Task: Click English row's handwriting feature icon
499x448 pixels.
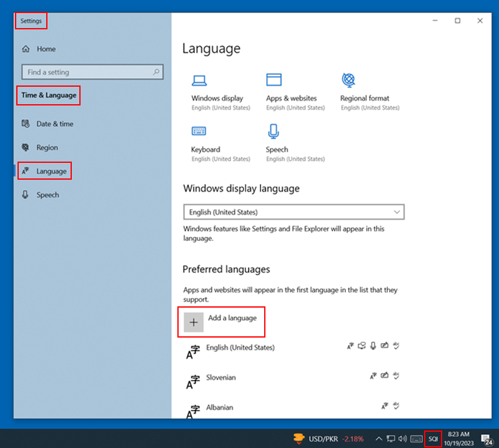Action: (x=385, y=345)
